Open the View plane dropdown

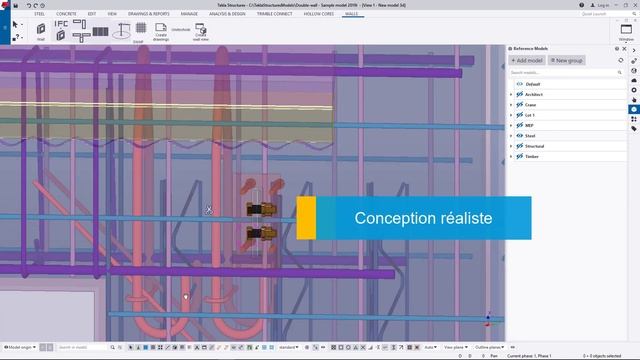[456, 347]
